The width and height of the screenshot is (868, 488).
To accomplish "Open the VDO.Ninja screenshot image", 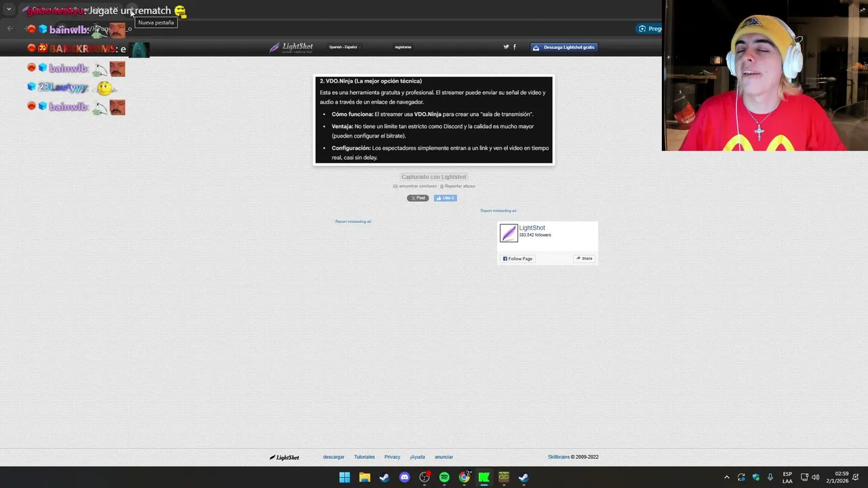I will pos(434,119).
